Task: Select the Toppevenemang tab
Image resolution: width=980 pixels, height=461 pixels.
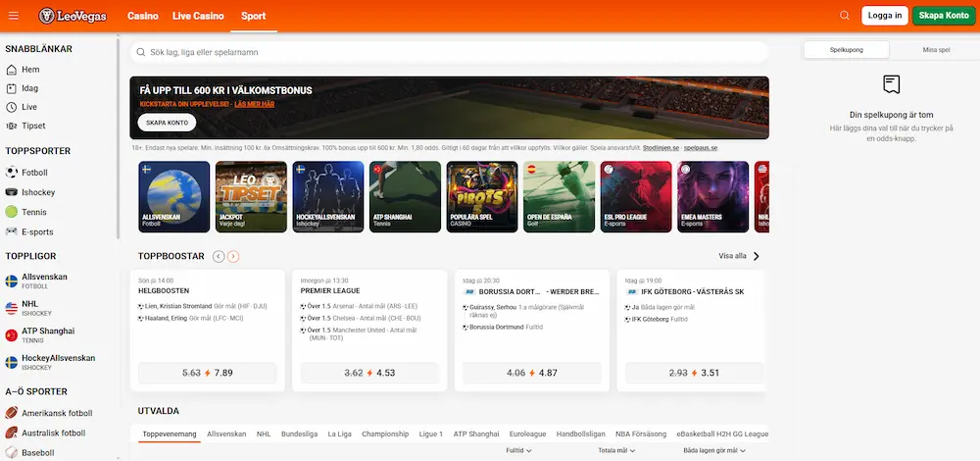Action: click(x=170, y=434)
